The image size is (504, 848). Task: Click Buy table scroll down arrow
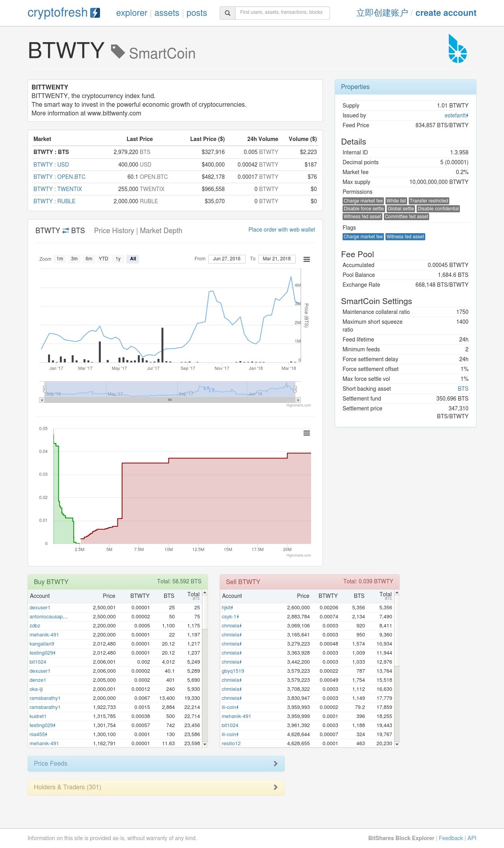click(205, 744)
